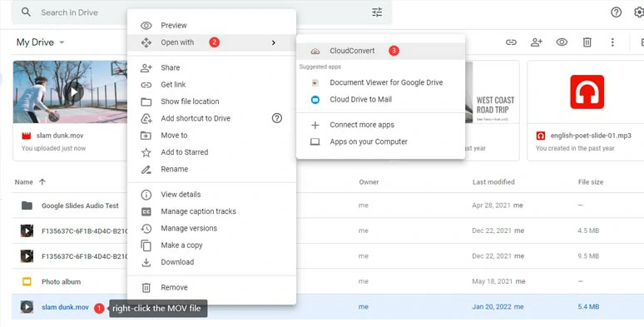644x327 pixels.
Task: Click the add person share icon
Action: [x=537, y=42]
